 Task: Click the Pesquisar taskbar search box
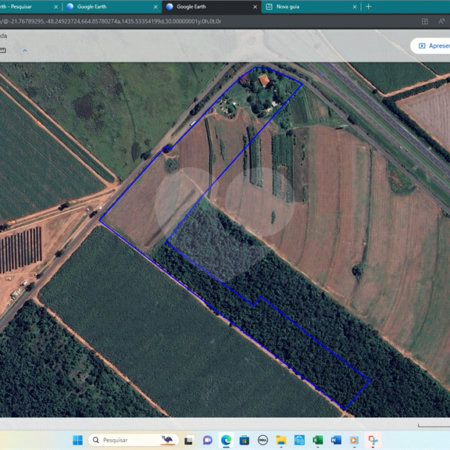pyautogui.click(x=133, y=440)
